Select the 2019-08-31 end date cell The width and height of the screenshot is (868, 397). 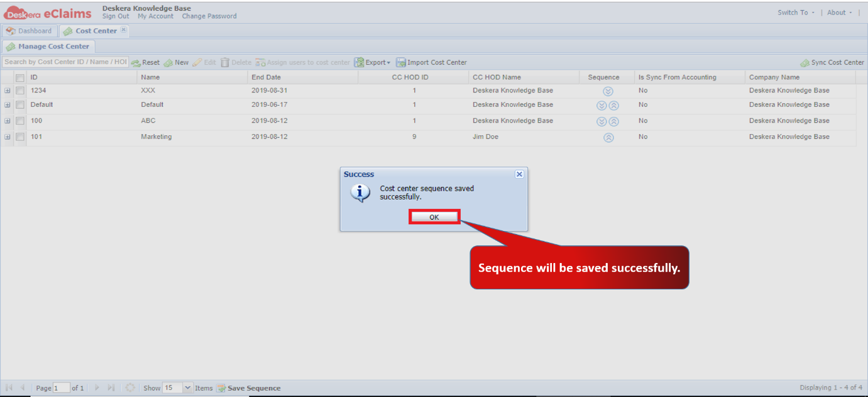[270, 91]
